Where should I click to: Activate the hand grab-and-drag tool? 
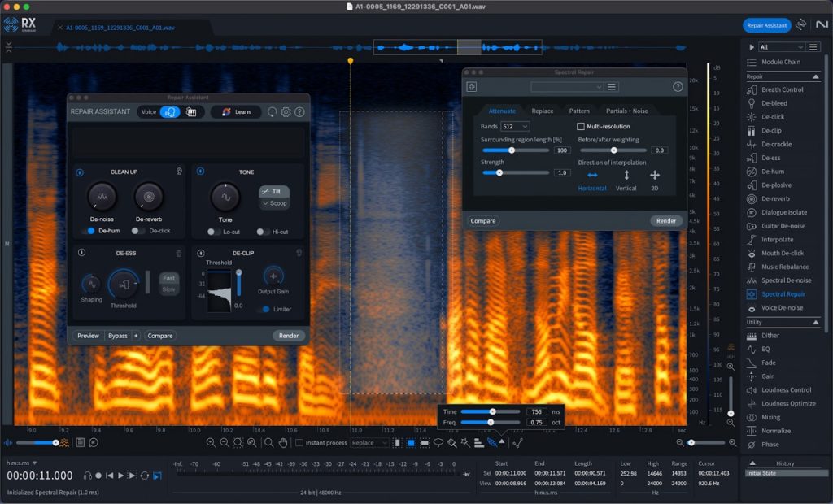[x=283, y=443]
